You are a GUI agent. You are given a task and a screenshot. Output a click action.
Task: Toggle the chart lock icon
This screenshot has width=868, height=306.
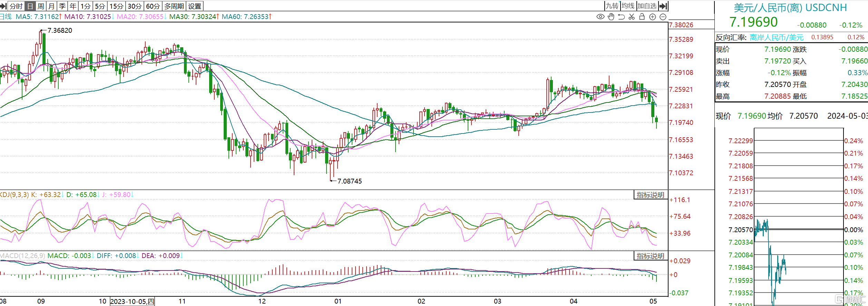(642, 17)
